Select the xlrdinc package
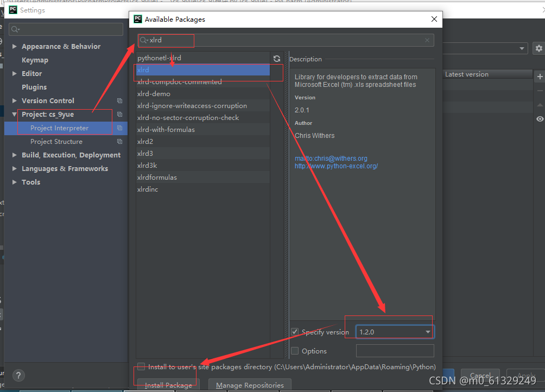Image resolution: width=545 pixels, height=392 pixels. pos(202,189)
